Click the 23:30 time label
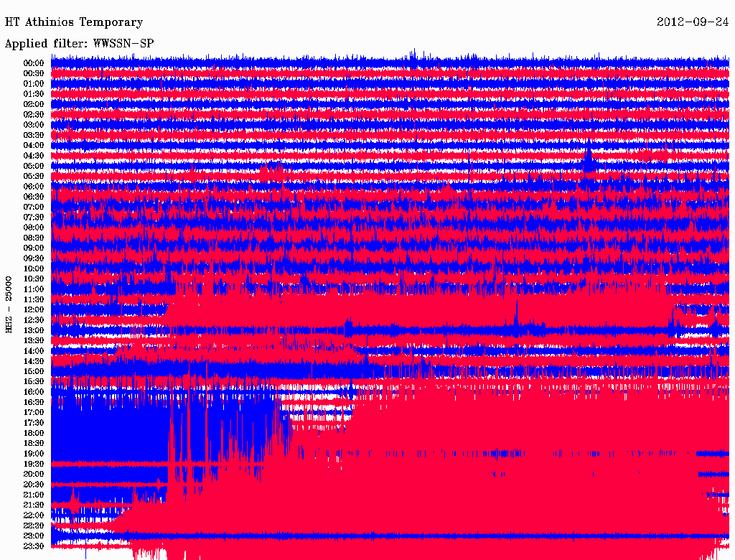Image resolution: width=735 pixels, height=560 pixels. [x=34, y=546]
